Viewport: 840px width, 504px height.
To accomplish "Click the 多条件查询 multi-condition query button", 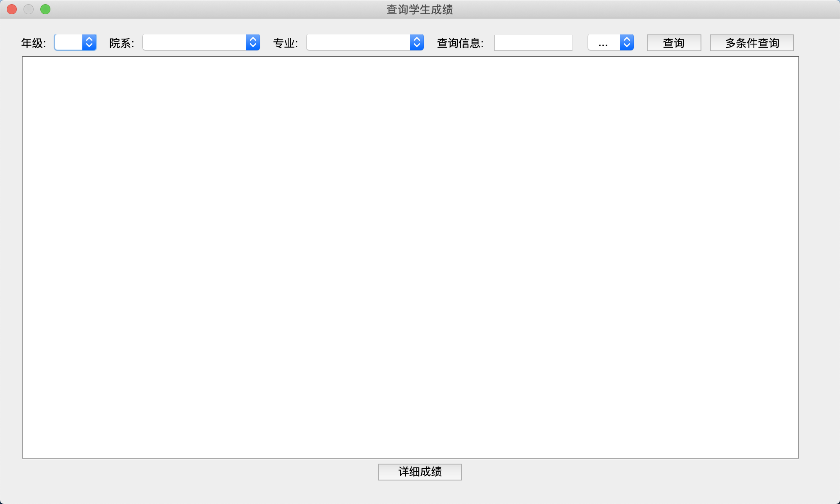I will pos(751,42).
